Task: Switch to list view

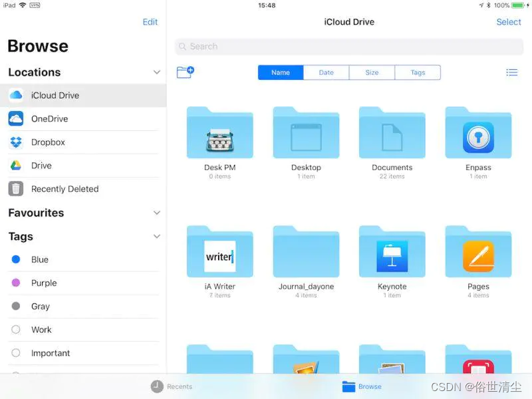Action: 511,72
